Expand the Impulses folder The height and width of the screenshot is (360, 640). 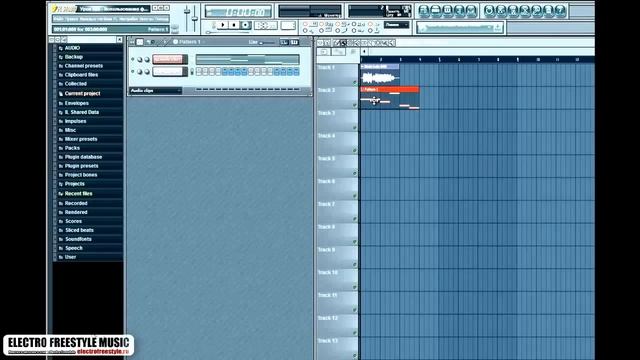pos(75,121)
